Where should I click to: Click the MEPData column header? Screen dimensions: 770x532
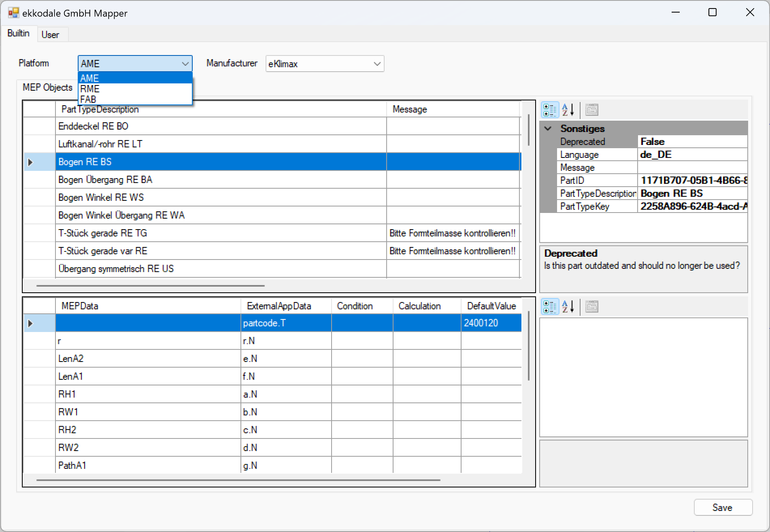148,306
